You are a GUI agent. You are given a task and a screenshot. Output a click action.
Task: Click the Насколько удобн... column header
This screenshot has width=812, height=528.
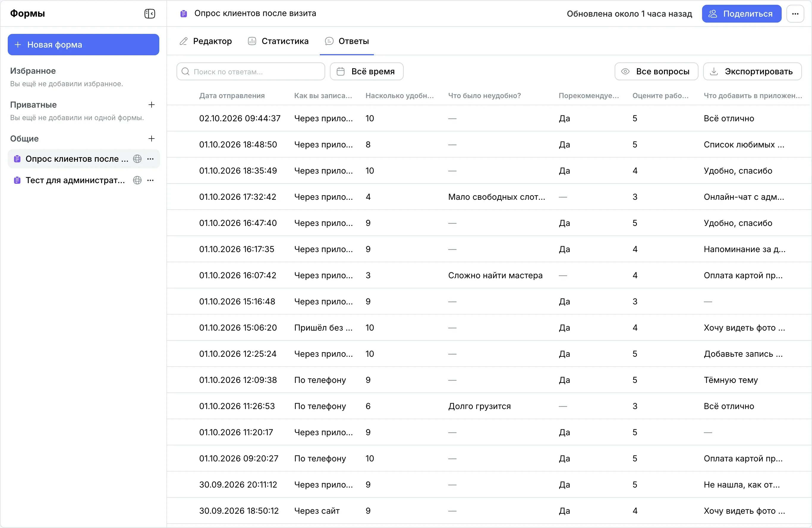coord(399,95)
